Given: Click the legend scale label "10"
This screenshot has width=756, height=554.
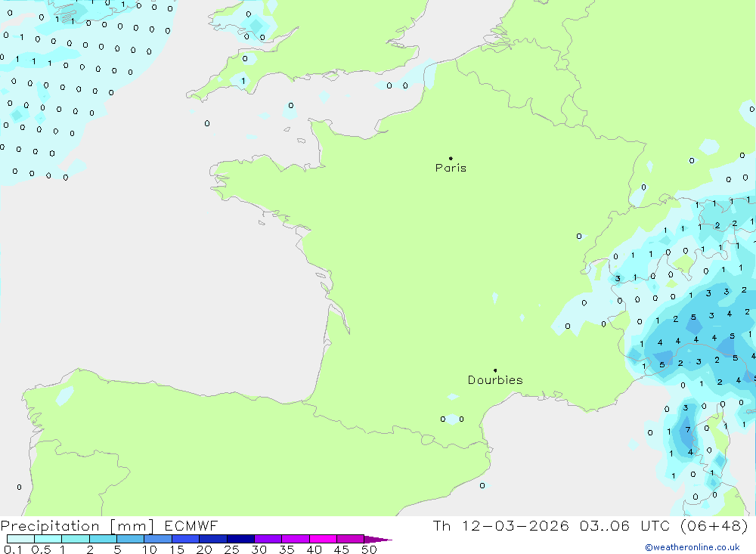Looking at the screenshot, I should (150, 549).
